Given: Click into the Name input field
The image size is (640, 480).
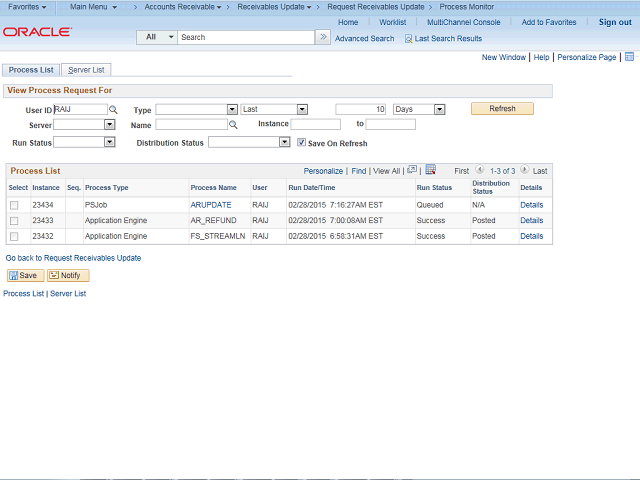Looking at the screenshot, I should tap(191, 124).
